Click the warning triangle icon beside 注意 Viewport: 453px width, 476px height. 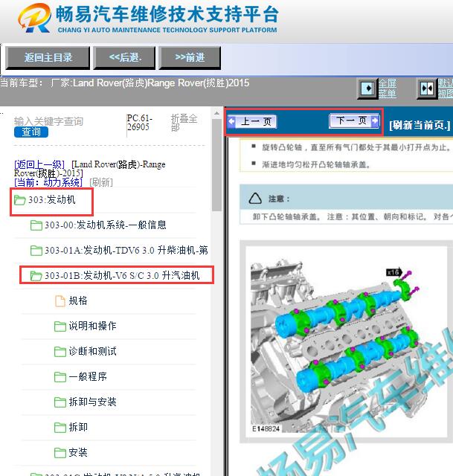tap(255, 199)
